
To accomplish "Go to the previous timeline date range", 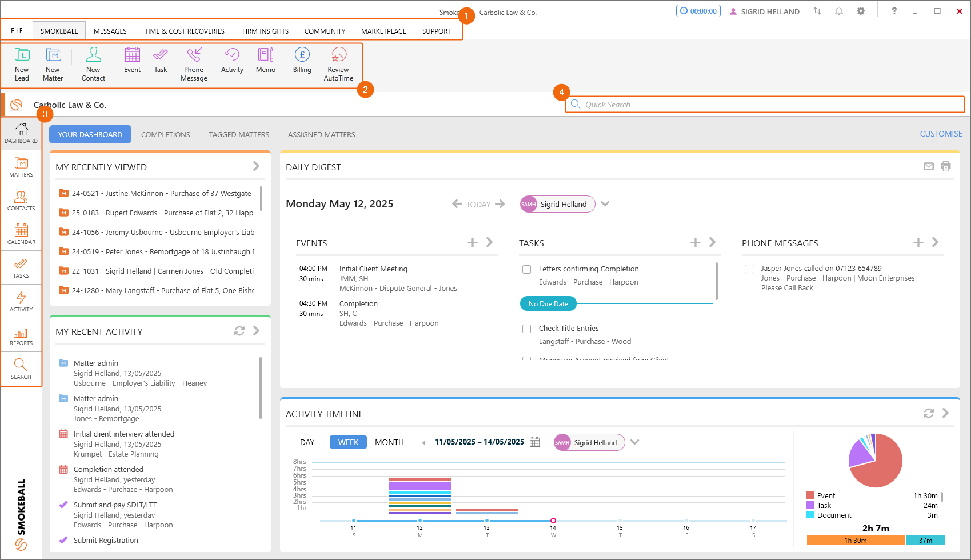I will (423, 443).
